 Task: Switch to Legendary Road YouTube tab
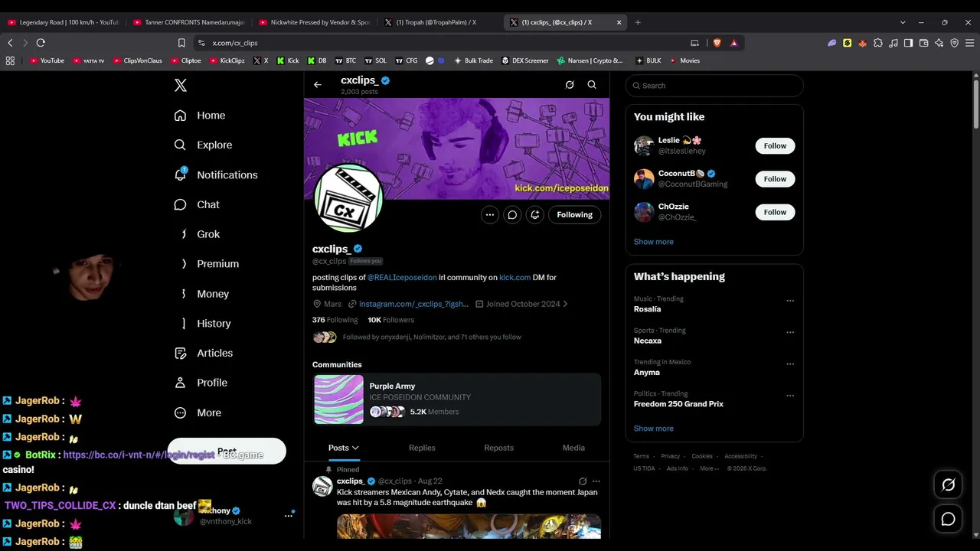click(63, 22)
